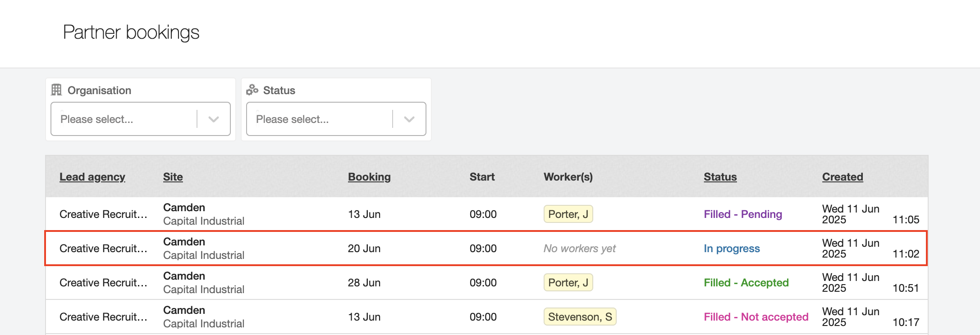
Task: Sort by Status column header
Action: (x=720, y=177)
